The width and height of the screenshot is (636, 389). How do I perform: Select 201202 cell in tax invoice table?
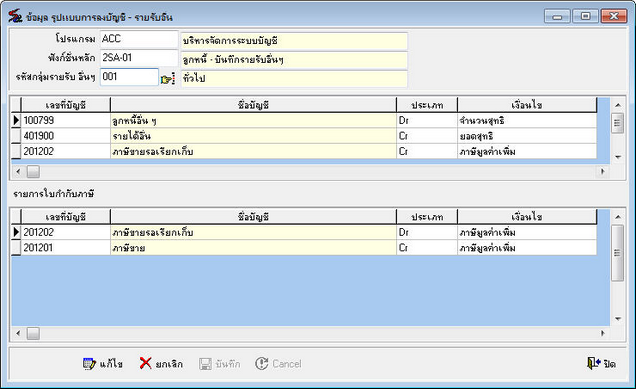click(x=65, y=232)
